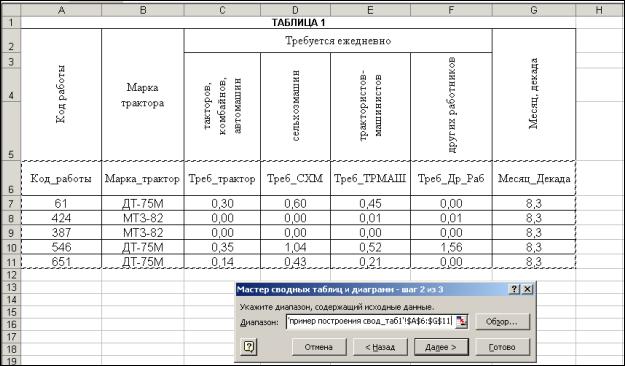
Task: Select the Треб_Др_Раб field cell
Action: pos(451,178)
